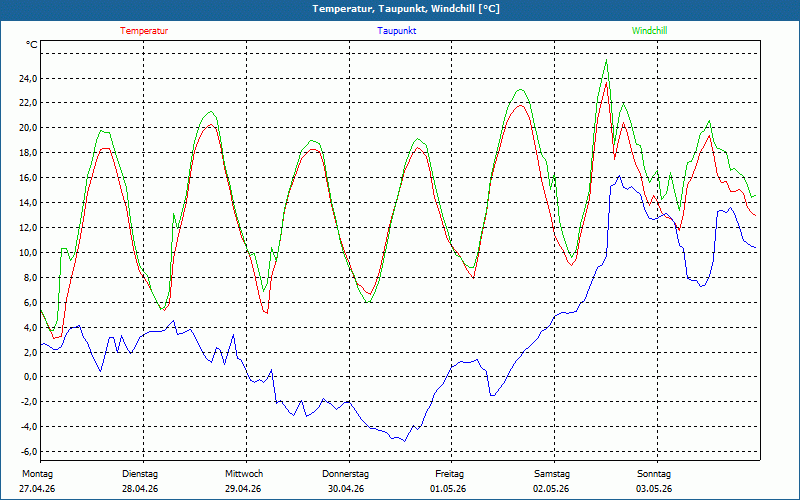Select the Freitag day label

tap(449, 474)
